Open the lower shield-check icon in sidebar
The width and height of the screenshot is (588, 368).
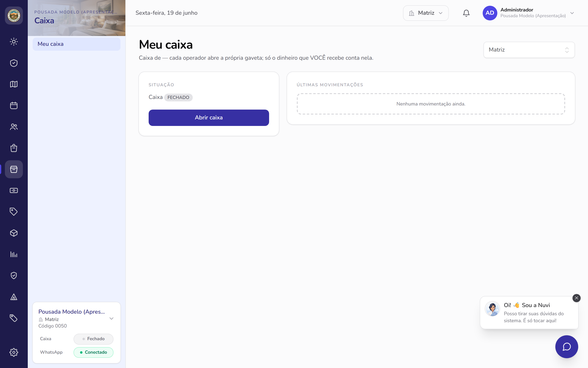pos(14,276)
